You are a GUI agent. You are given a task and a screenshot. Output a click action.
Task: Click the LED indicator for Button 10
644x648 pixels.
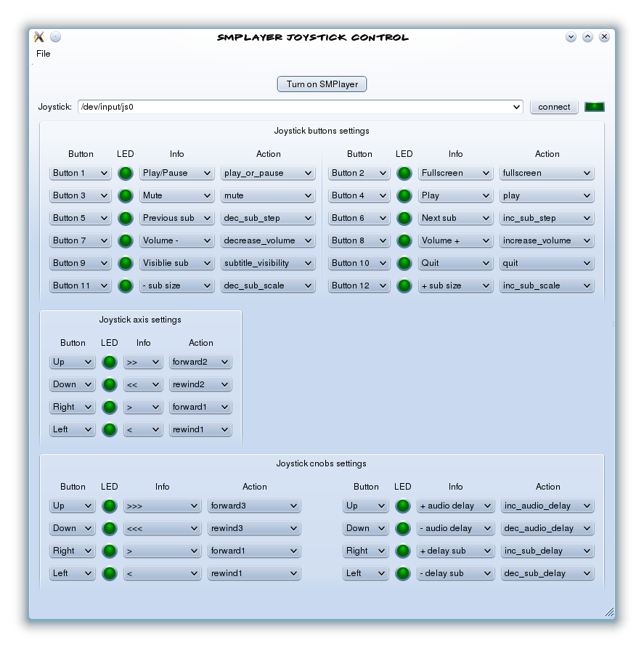point(404,263)
